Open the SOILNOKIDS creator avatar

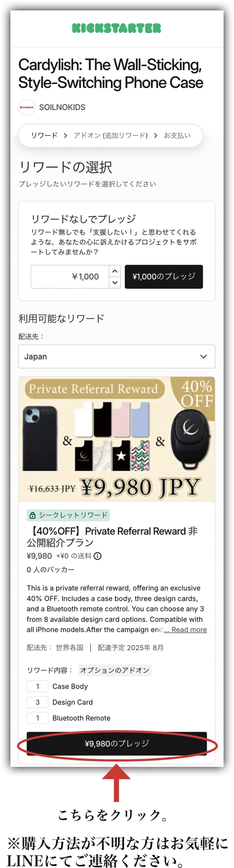(26, 107)
